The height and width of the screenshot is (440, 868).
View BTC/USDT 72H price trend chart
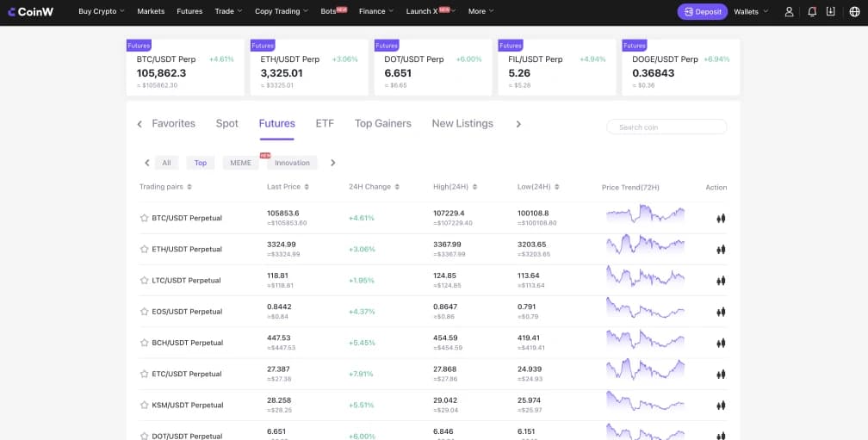pyautogui.click(x=646, y=214)
